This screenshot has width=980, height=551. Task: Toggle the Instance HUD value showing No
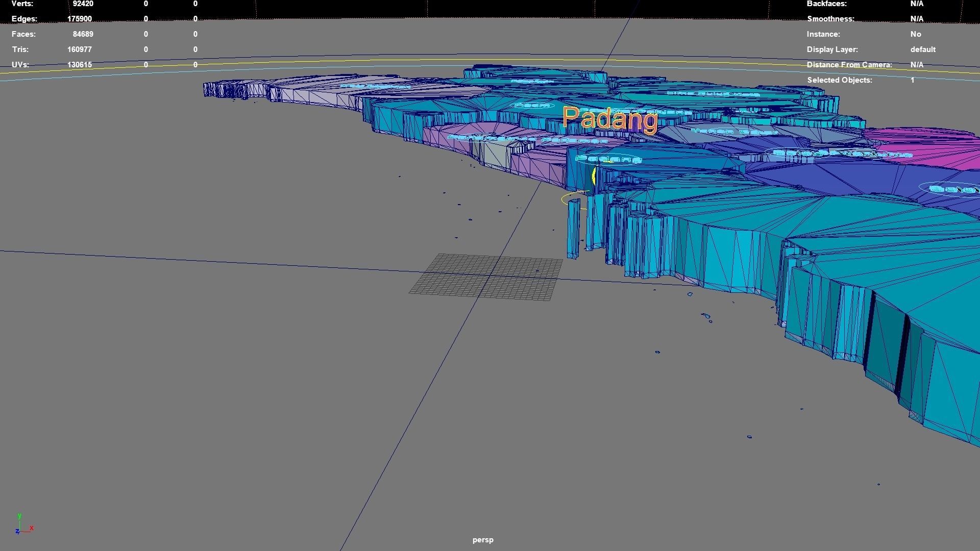916,34
